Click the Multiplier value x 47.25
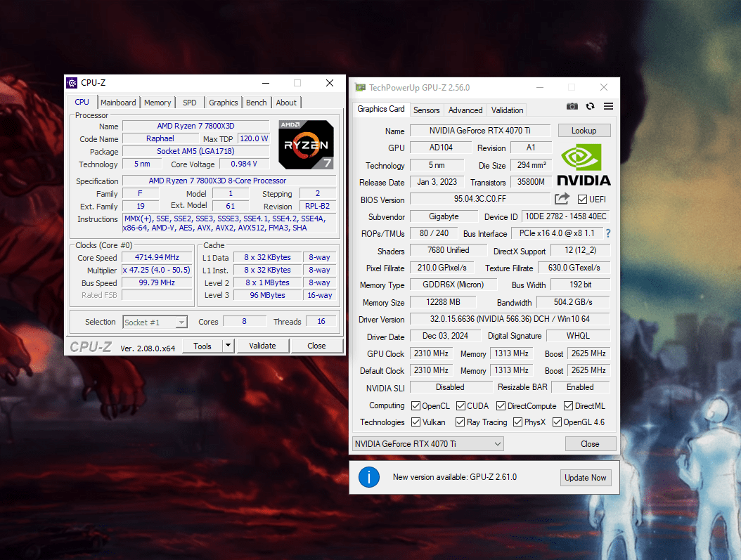741x560 pixels. [x=157, y=270]
